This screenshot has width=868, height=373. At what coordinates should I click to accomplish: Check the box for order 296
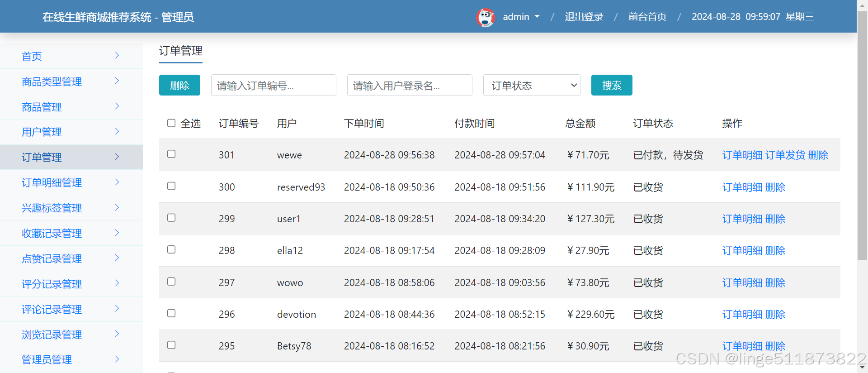(x=171, y=313)
